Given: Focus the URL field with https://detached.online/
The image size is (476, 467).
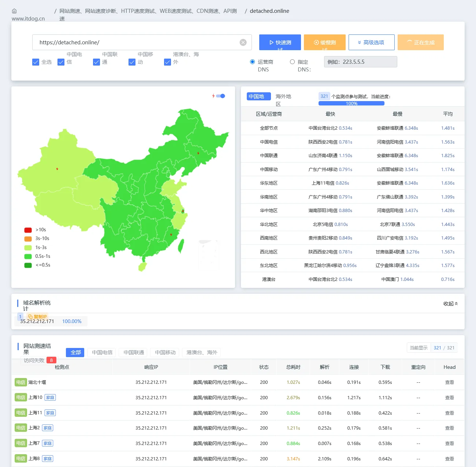Looking at the screenshot, I should pos(142,42).
